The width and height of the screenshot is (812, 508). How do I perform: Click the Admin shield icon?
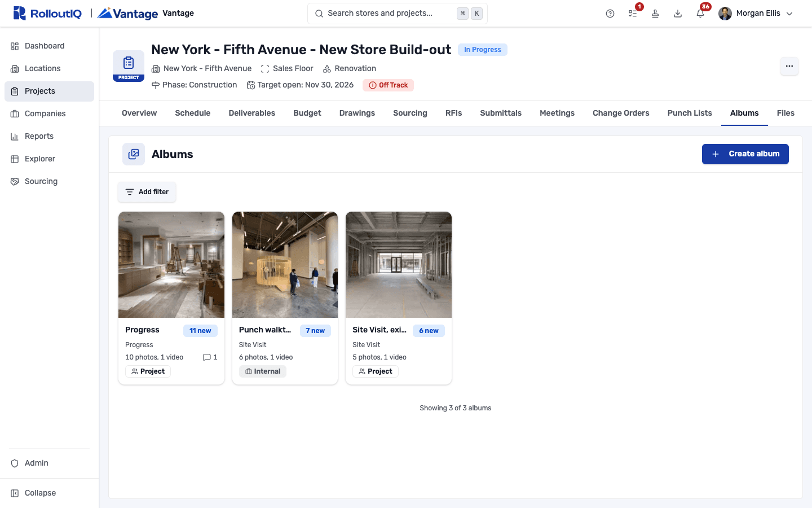[15, 463]
